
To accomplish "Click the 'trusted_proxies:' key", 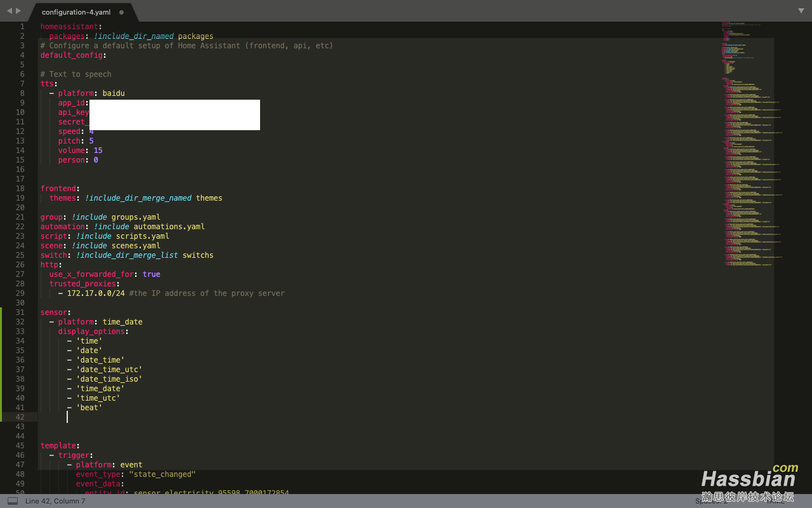I will [x=84, y=284].
